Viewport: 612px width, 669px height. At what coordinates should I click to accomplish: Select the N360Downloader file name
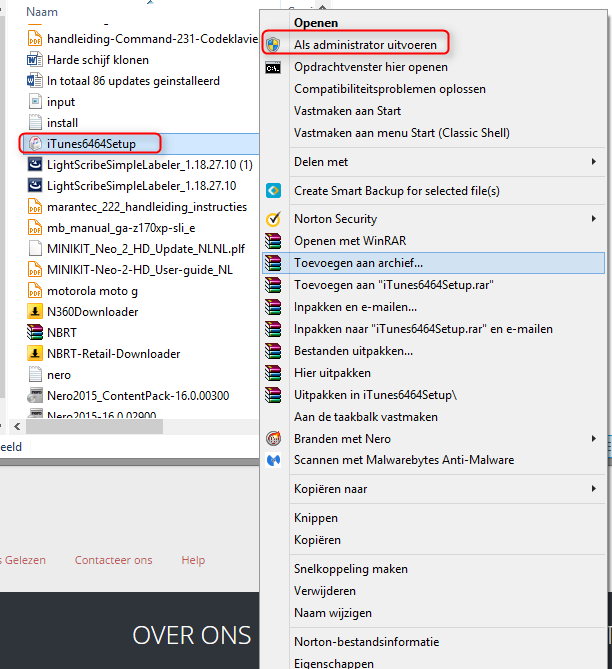93,311
